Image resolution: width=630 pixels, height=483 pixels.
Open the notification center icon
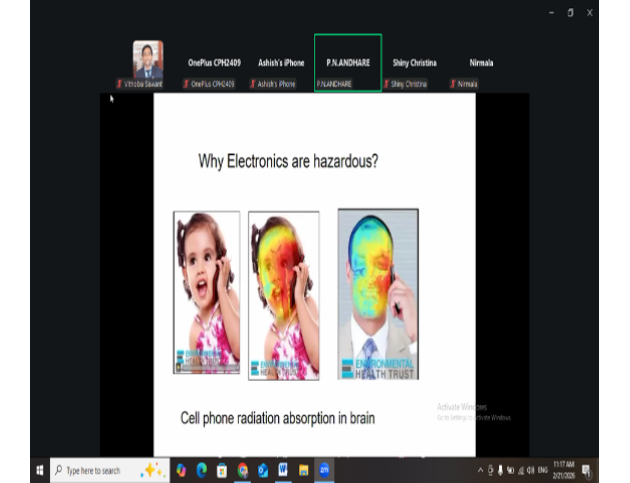587,470
